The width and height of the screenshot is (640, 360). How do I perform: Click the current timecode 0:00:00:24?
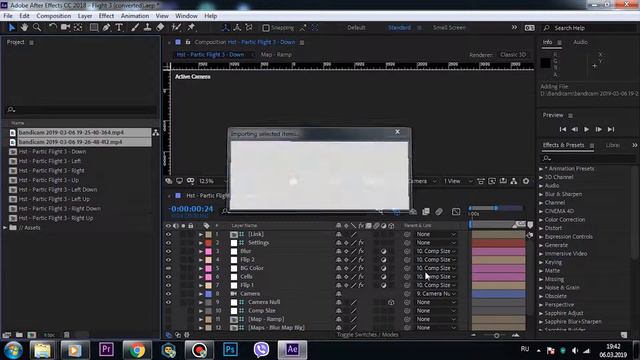pyautogui.click(x=191, y=209)
